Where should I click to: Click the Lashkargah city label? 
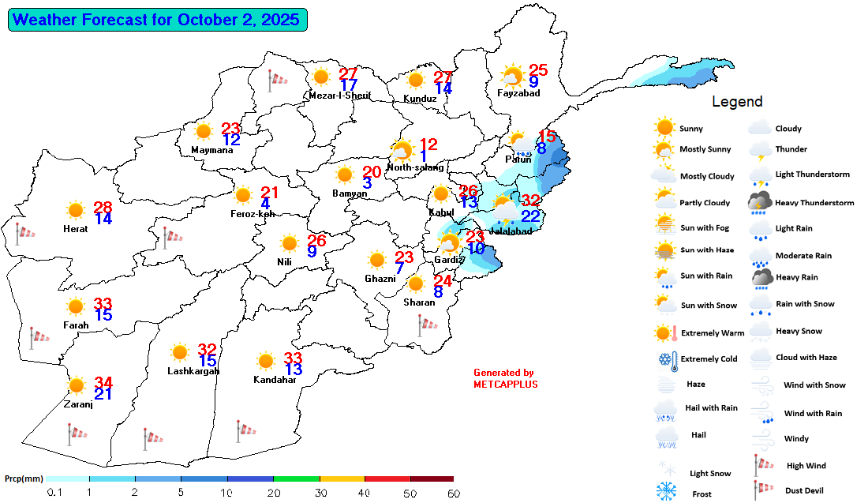point(193,371)
